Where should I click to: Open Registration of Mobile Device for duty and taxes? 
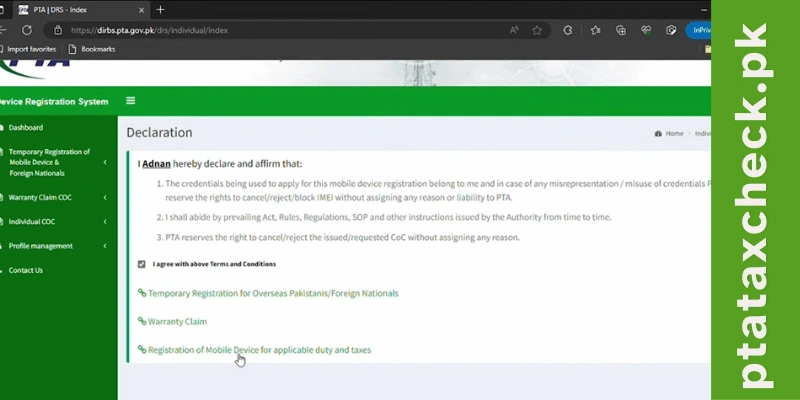pos(259,350)
